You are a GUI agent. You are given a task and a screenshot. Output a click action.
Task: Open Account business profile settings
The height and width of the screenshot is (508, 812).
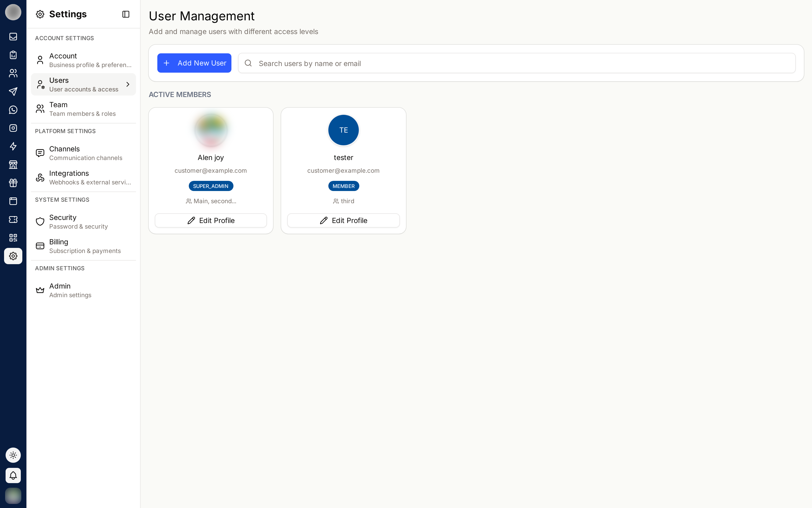coord(83,60)
